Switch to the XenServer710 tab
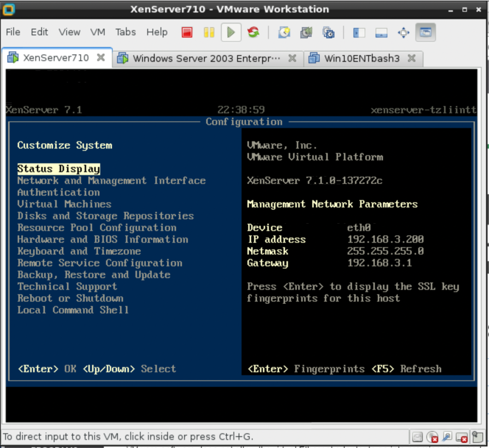The height and width of the screenshot is (448, 489). point(56,58)
